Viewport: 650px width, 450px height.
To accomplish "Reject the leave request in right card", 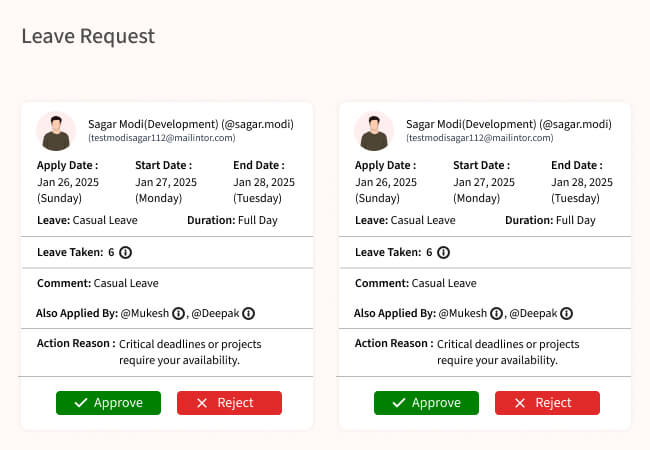I will pos(547,403).
